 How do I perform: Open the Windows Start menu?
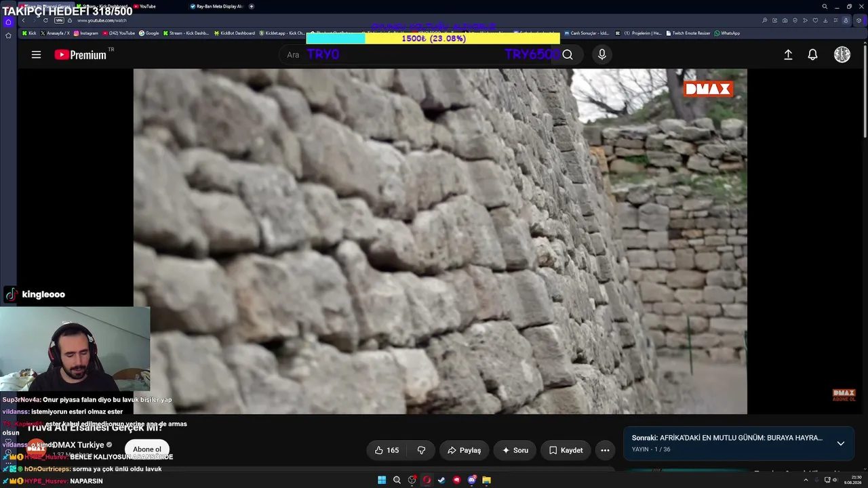382,480
